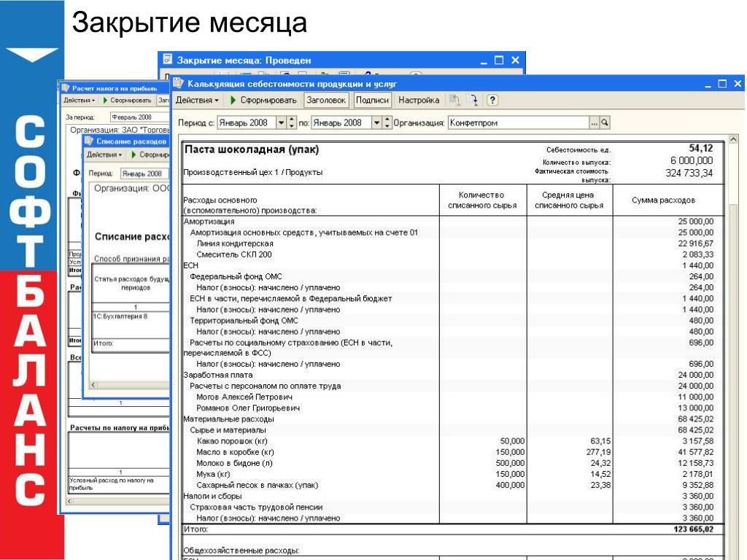Click the ellipsis select button of Организация field
The height and width of the screenshot is (560, 747).
[x=594, y=122]
